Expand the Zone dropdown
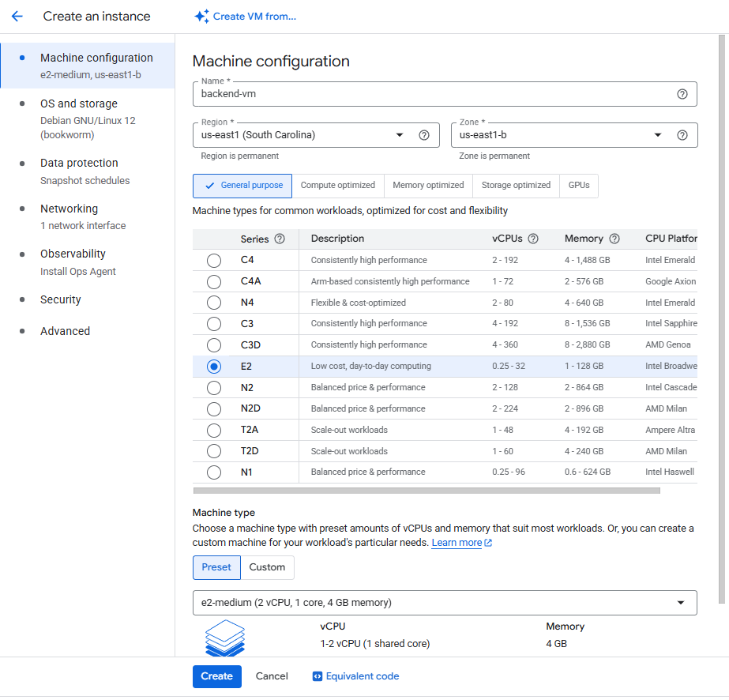Viewport: 729px width, 700px height. point(561,135)
